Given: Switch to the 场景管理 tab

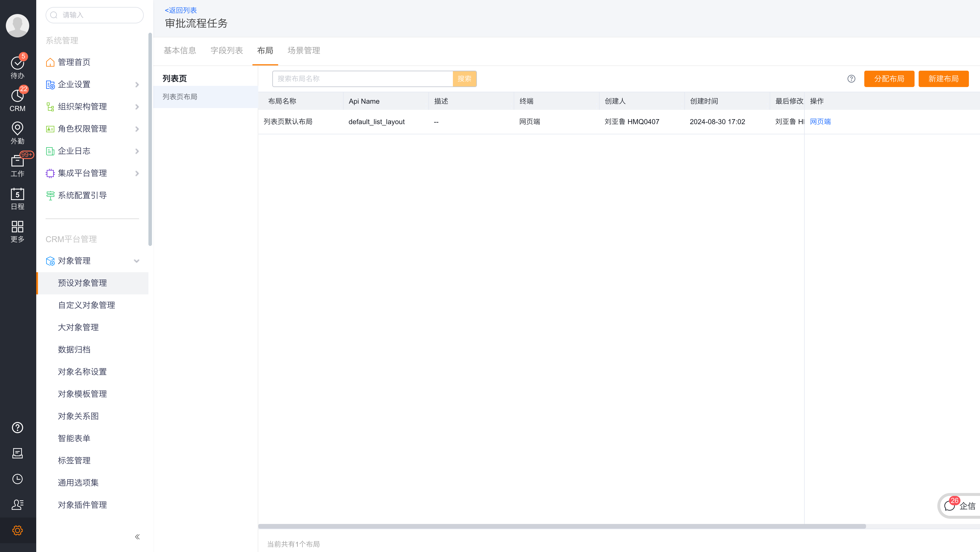Looking at the screenshot, I should click(x=304, y=51).
